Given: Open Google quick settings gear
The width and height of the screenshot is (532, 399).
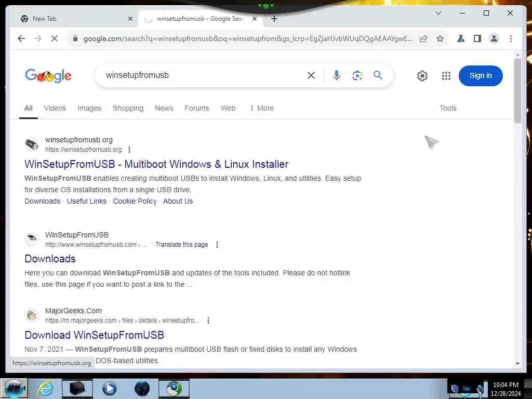Looking at the screenshot, I should click(422, 76).
